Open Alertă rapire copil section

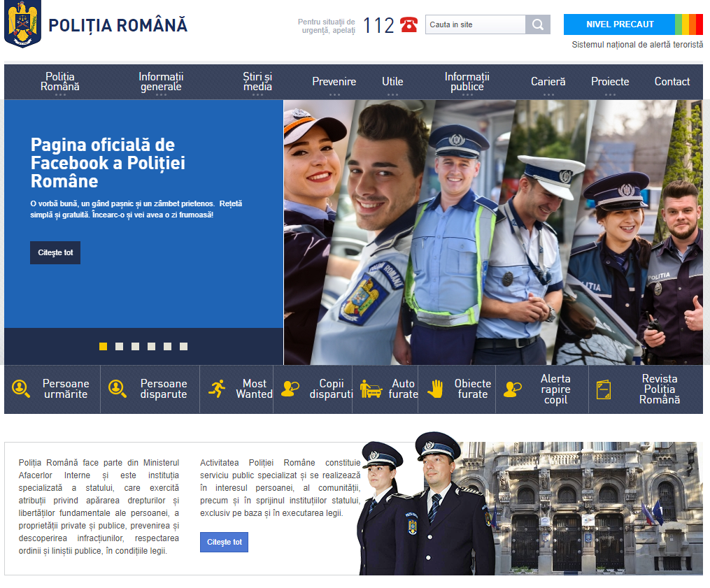pos(555,389)
